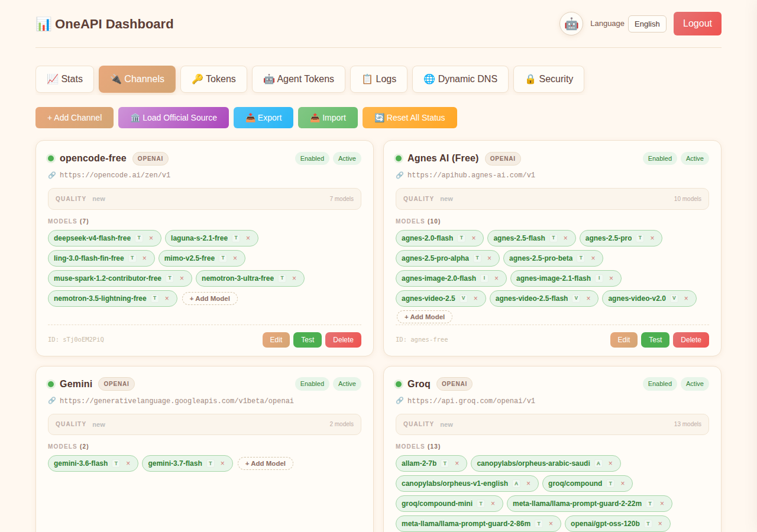Add a model to the opencode-free channel

(x=210, y=299)
